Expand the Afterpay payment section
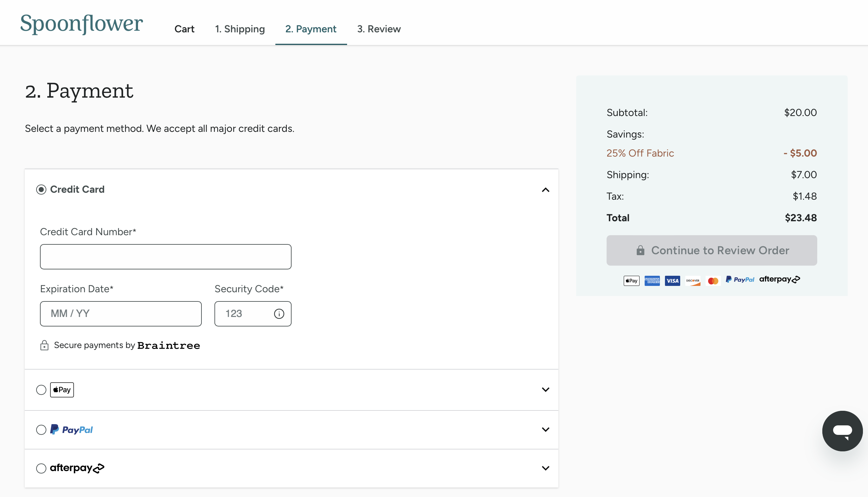Image resolution: width=868 pixels, height=497 pixels. pos(545,468)
